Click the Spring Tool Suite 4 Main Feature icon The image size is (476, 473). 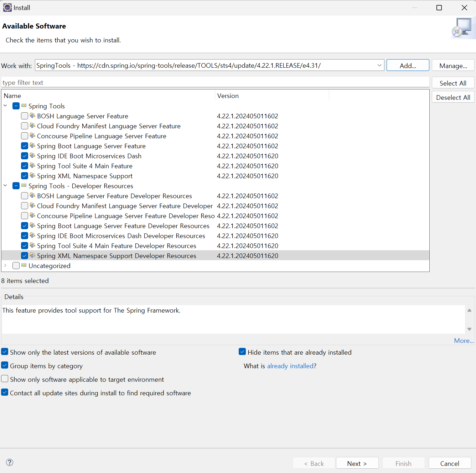coord(32,166)
